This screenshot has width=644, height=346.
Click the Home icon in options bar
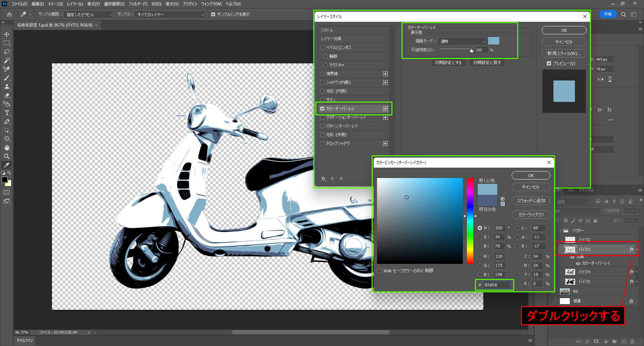(x=9, y=14)
